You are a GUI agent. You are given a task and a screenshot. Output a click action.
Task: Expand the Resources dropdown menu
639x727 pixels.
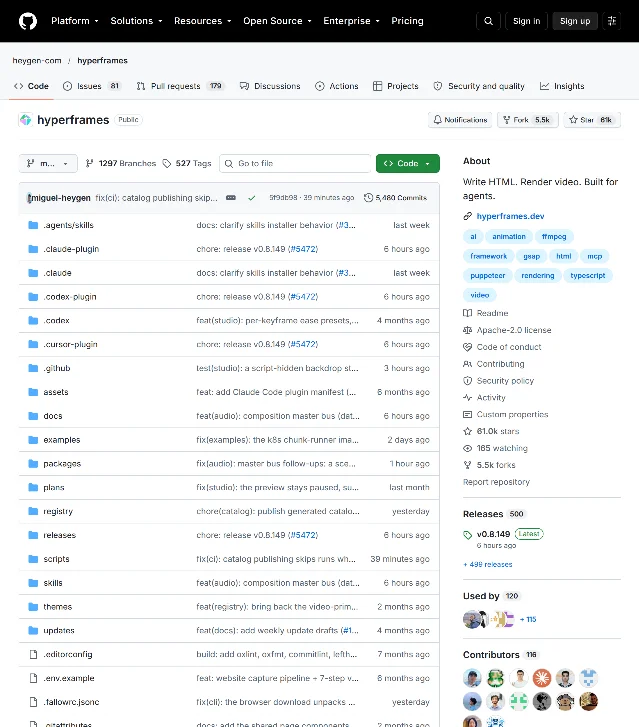203,21
